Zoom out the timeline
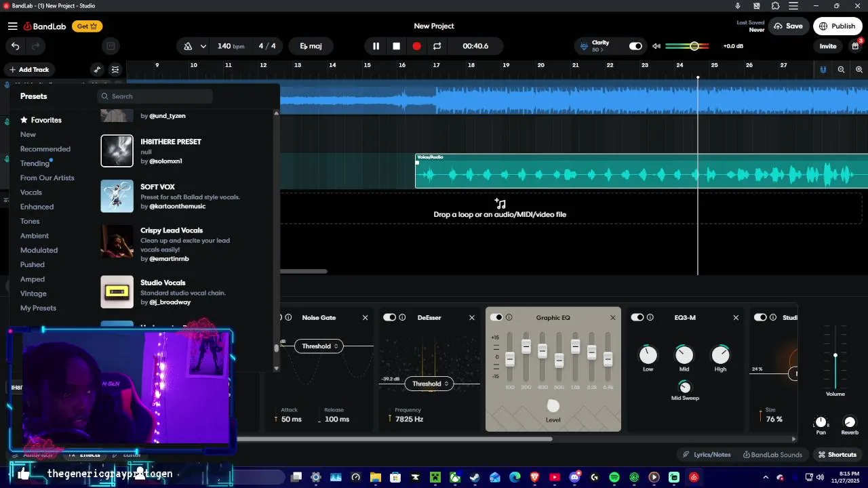Screen dimensions: 868x488 click(841, 69)
